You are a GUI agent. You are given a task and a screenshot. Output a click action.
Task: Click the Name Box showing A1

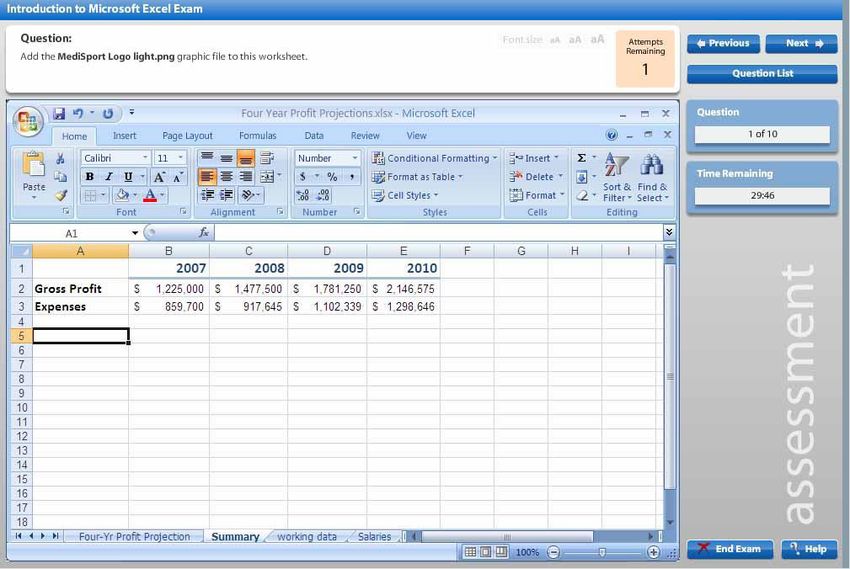[x=71, y=233]
